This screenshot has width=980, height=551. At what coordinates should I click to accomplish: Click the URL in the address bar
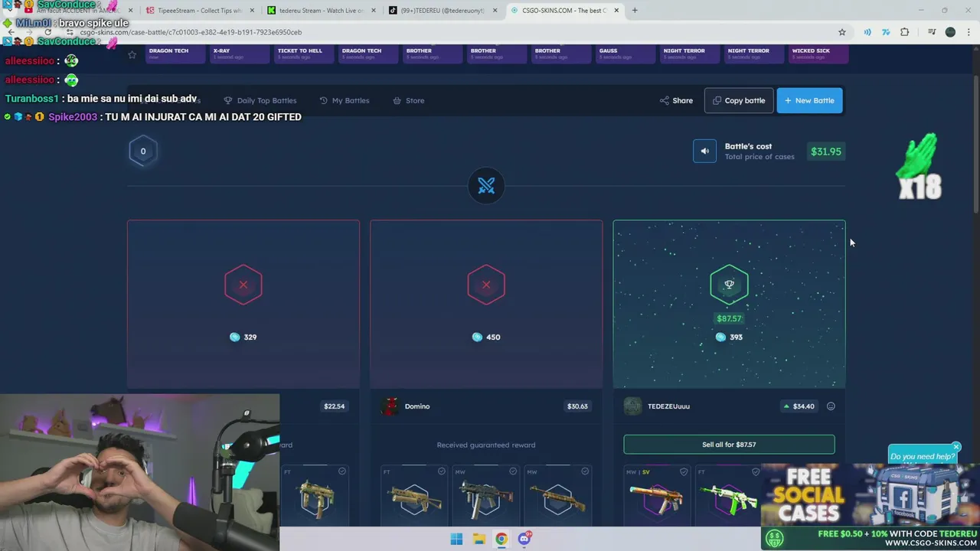pos(191,32)
